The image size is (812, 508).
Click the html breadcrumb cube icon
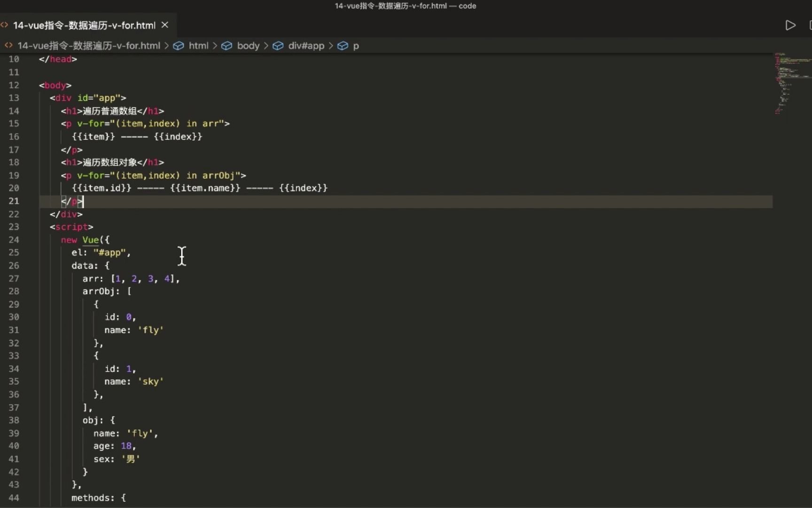(179, 46)
